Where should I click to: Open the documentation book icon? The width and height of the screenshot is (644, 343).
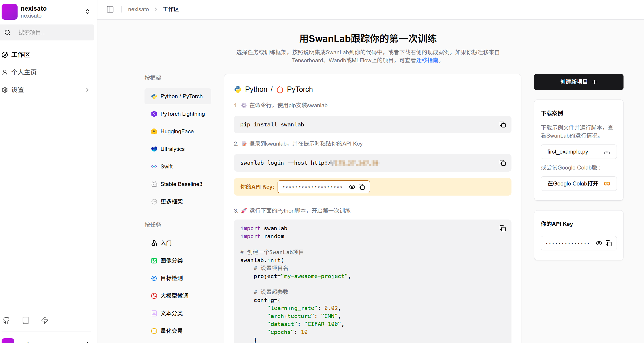(26, 320)
